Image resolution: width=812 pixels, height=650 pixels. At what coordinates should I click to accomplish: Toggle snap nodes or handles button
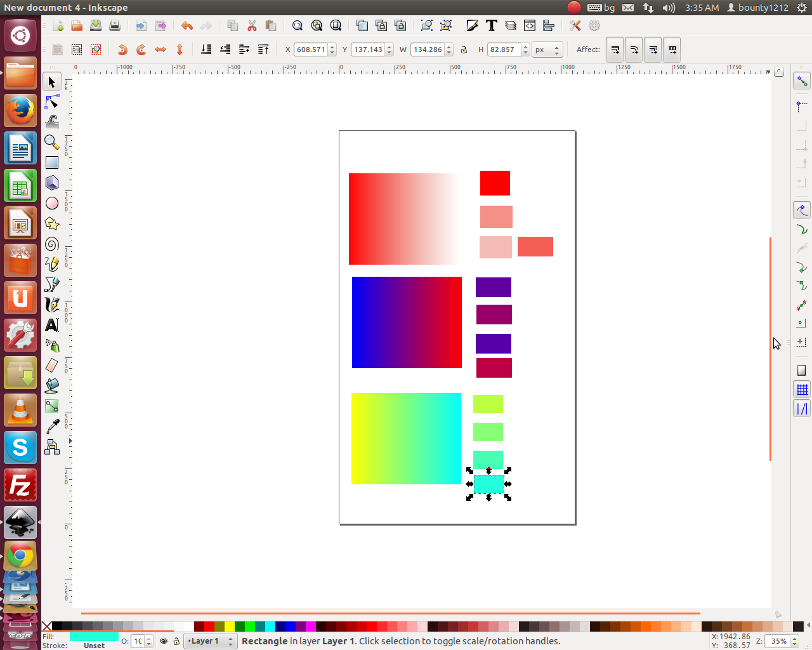coord(802,209)
